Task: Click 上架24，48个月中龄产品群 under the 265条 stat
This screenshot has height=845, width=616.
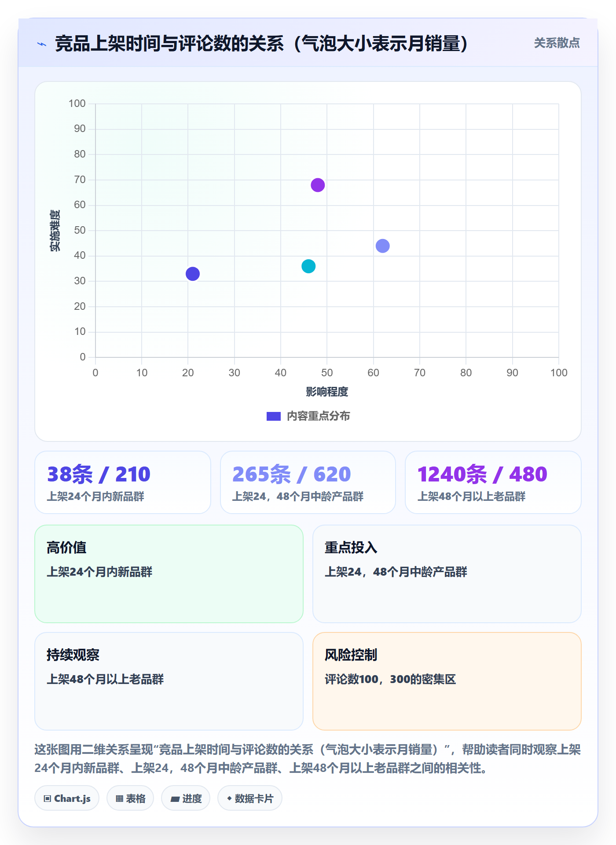Action: 298,496
